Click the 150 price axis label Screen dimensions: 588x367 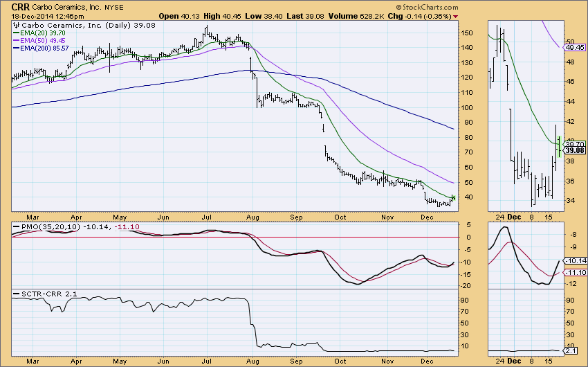point(467,33)
